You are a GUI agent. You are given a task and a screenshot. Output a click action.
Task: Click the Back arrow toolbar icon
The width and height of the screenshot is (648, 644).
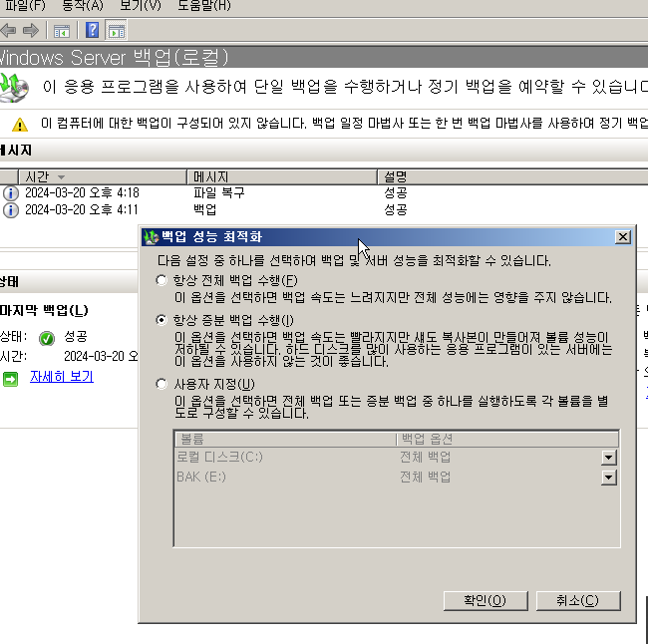point(8,30)
